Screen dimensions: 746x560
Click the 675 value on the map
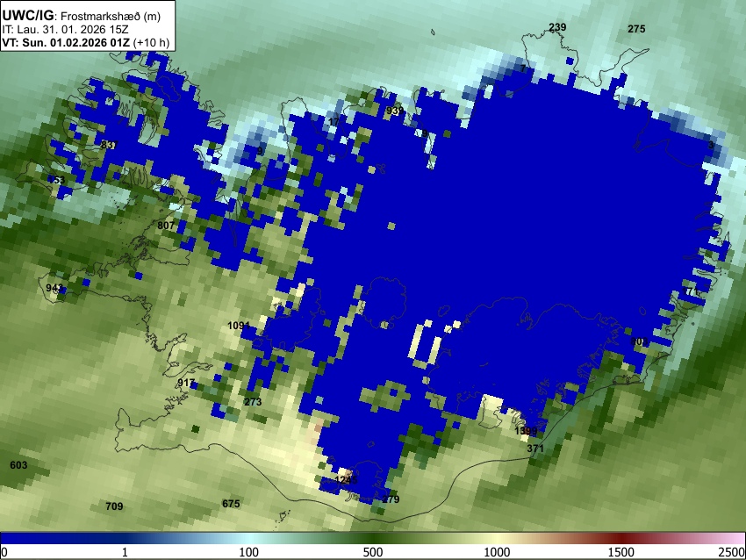(231, 503)
